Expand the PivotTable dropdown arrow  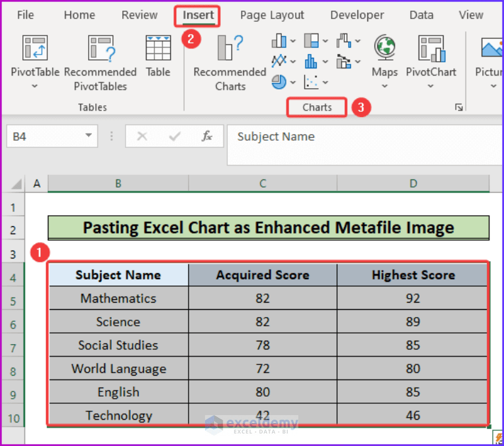(35, 86)
